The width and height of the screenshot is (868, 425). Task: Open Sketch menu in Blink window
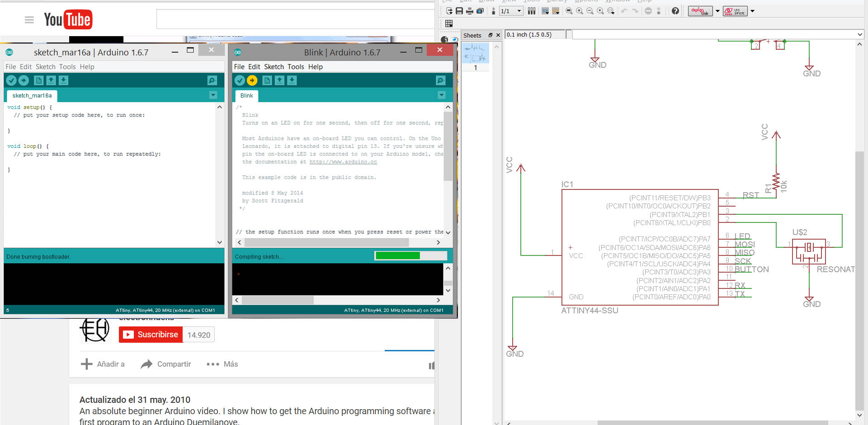tap(274, 67)
